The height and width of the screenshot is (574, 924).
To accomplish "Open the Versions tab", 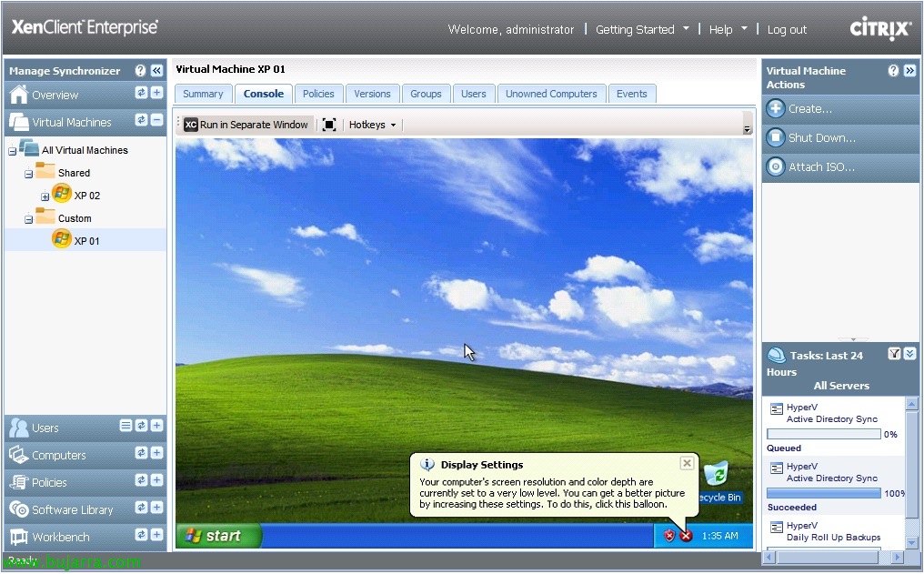I will pos(372,94).
